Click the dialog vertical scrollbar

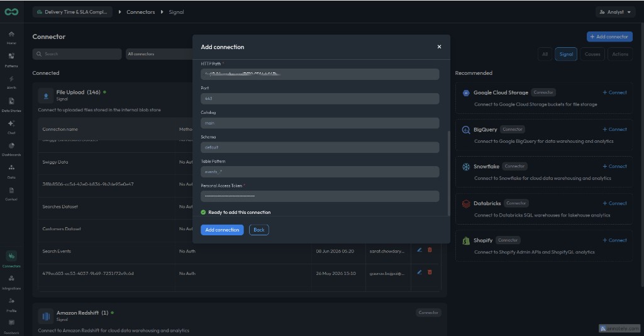(x=448, y=173)
